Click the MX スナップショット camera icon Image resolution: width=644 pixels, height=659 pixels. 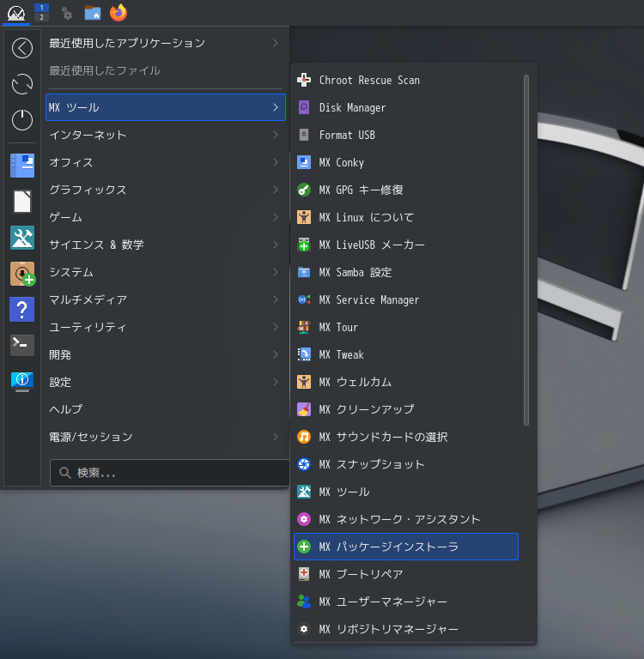click(304, 464)
